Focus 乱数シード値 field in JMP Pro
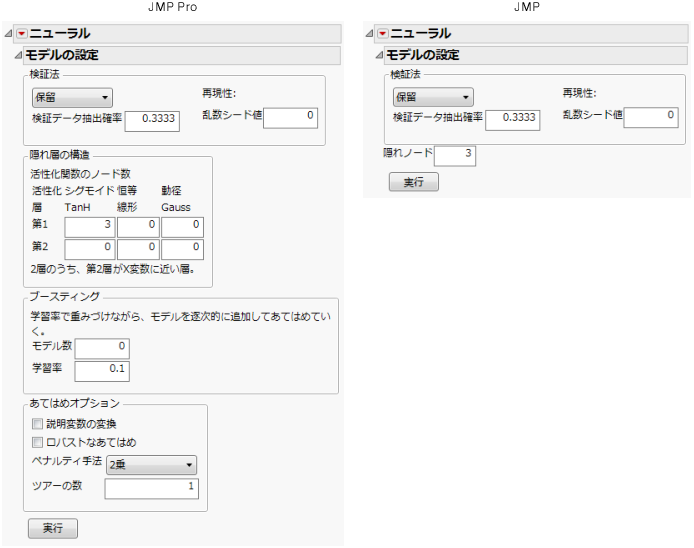 pos(290,118)
